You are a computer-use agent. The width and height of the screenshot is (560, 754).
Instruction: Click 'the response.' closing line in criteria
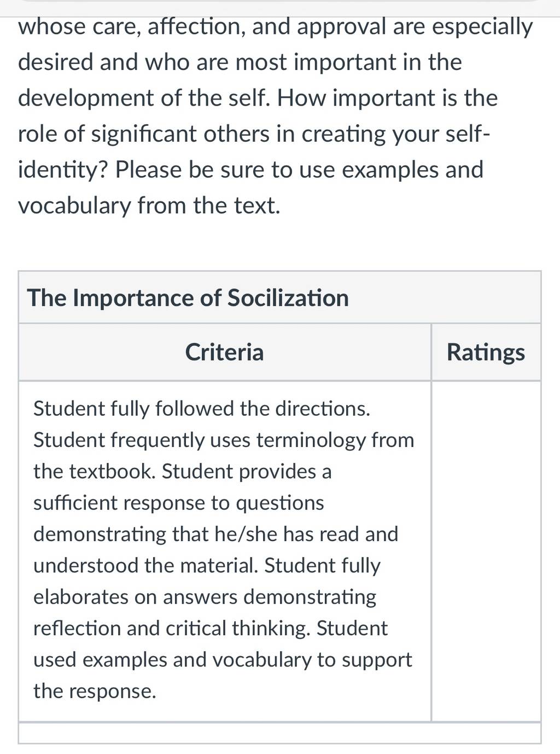95,691
